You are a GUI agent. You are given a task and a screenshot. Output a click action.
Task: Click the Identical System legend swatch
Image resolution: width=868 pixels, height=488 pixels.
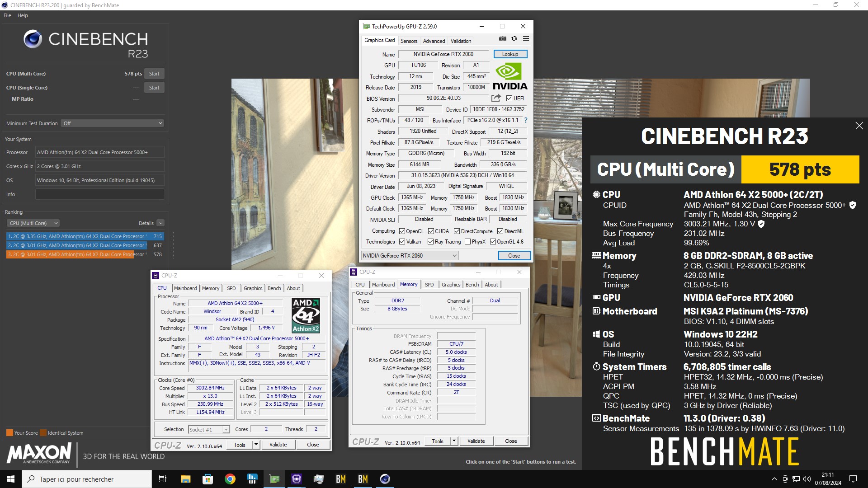43,433
